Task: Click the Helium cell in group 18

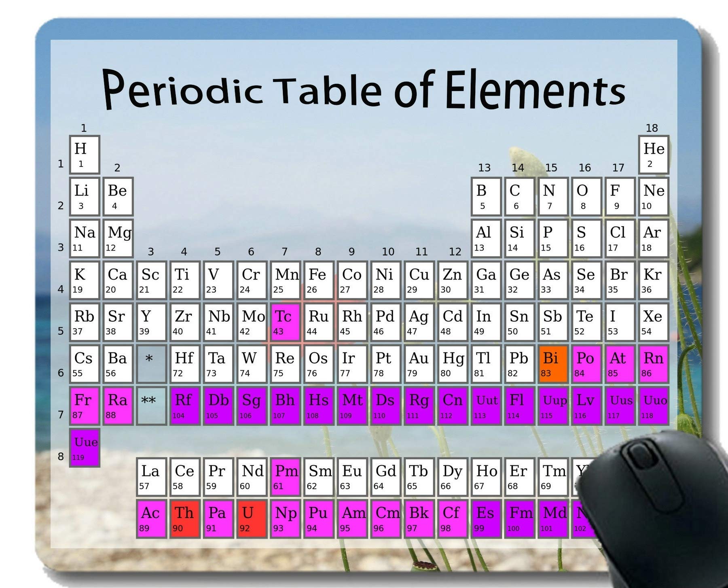Action: pyautogui.click(x=654, y=155)
